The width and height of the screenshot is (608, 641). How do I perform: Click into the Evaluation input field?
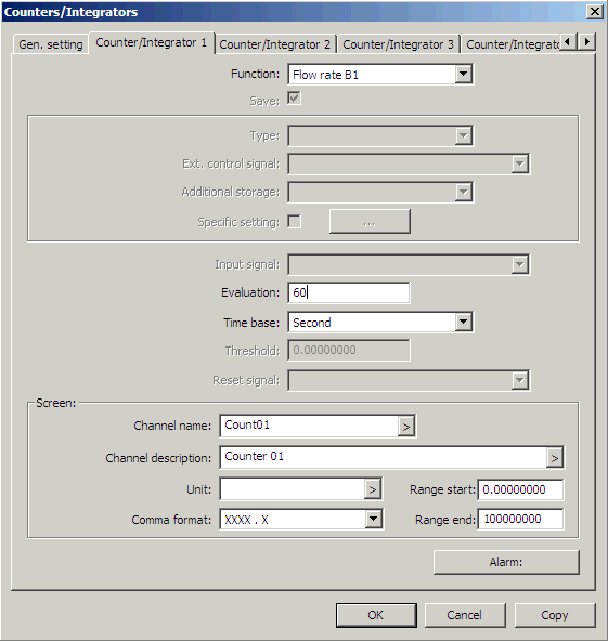point(348,293)
